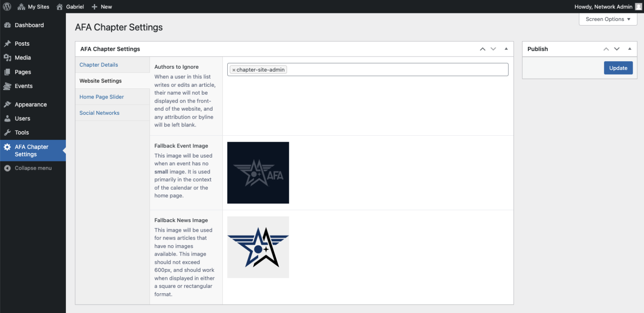Toggle the AFA Chapter Settings panel
Viewport: 644px width, 313px height.
click(506, 49)
